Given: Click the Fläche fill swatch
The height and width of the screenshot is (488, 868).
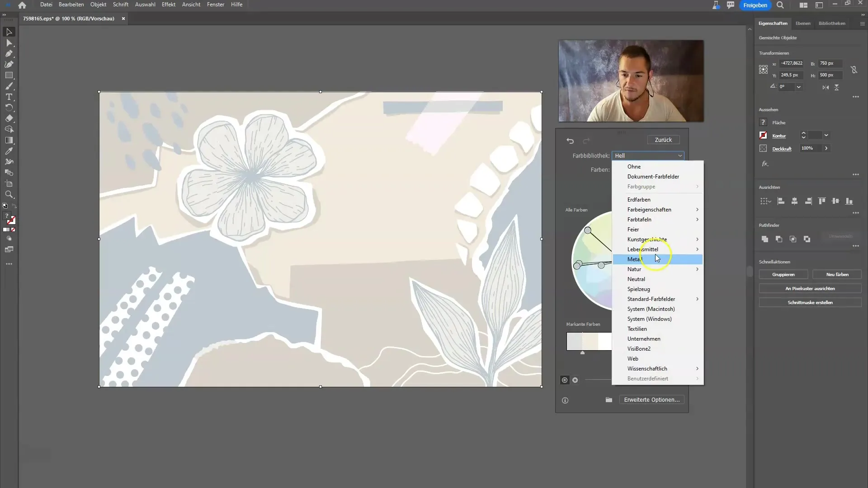Looking at the screenshot, I should pos(763,122).
